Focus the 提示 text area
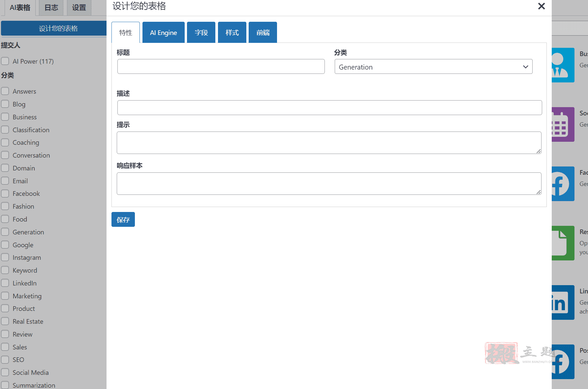Screen dimensions: 588x389 pos(329,143)
